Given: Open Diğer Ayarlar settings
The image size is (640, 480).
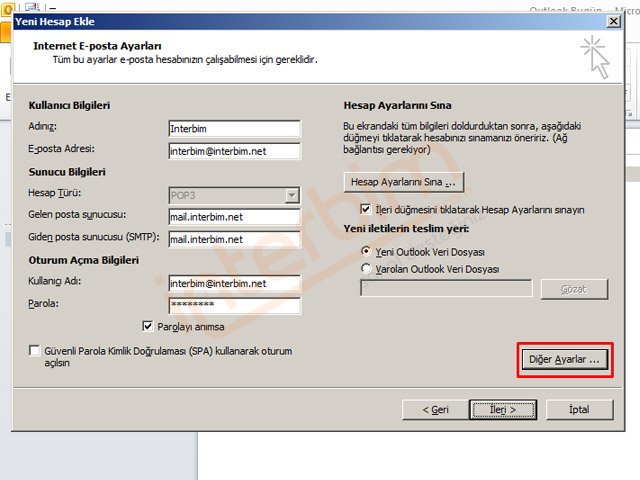Looking at the screenshot, I should [x=565, y=358].
